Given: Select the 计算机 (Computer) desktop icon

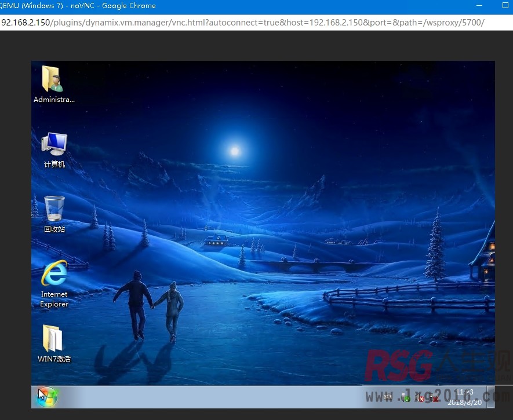Looking at the screenshot, I should [54, 150].
